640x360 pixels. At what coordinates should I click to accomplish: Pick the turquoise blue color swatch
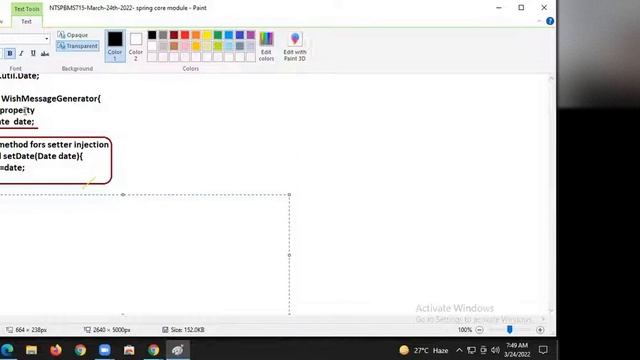[x=229, y=35]
